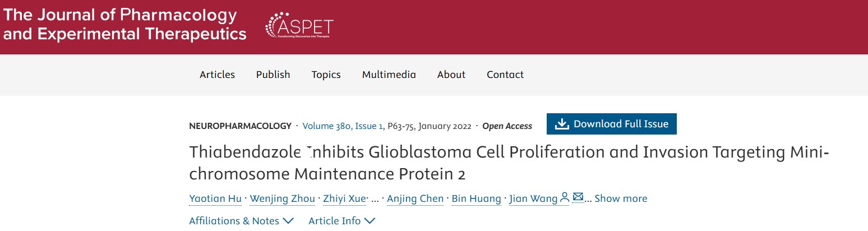Image resolution: width=868 pixels, height=231 pixels.
Task: Open the Contact page
Action: click(x=505, y=75)
